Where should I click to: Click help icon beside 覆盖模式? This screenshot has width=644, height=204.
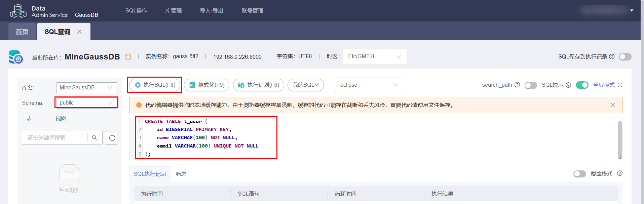click(x=620, y=173)
